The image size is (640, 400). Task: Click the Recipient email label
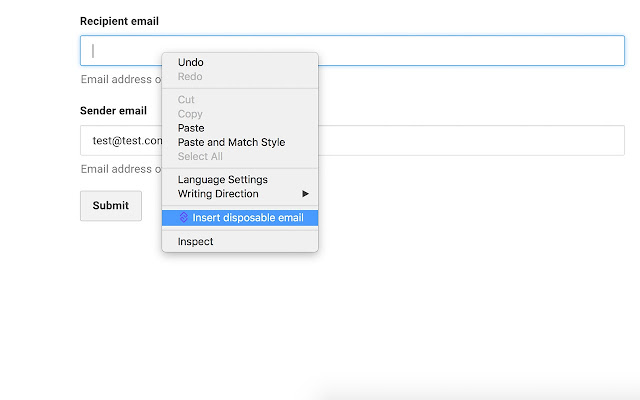119,21
